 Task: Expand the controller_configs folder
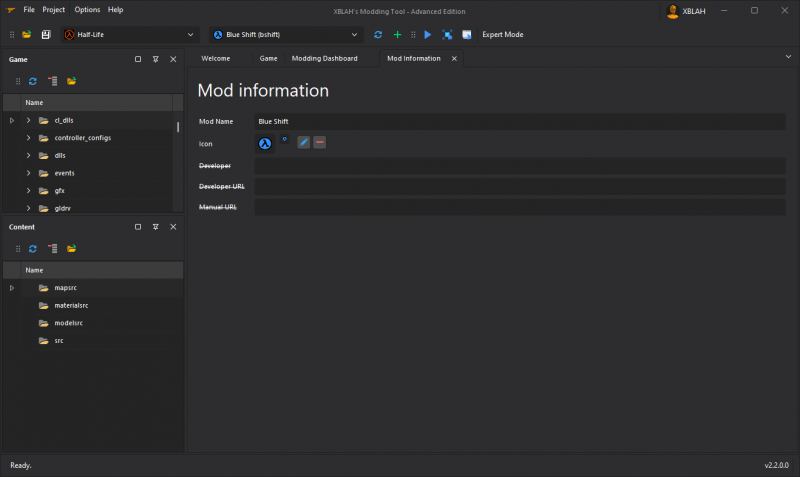29,138
